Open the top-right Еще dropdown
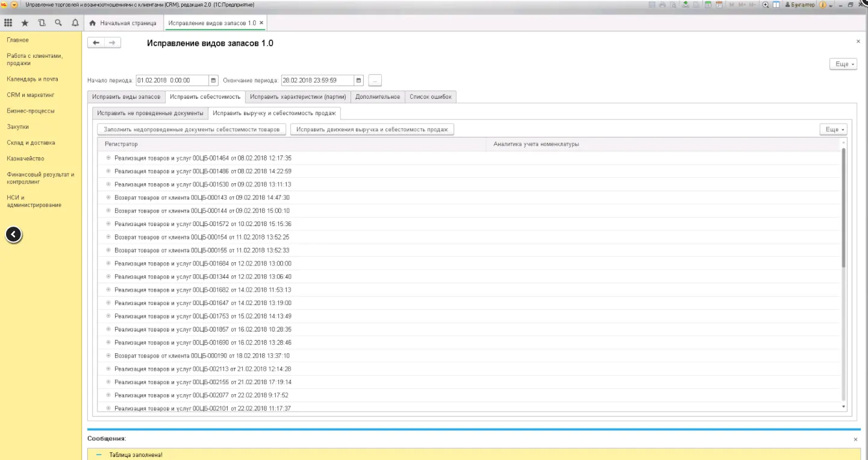The image size is (868, 460). 843,65
